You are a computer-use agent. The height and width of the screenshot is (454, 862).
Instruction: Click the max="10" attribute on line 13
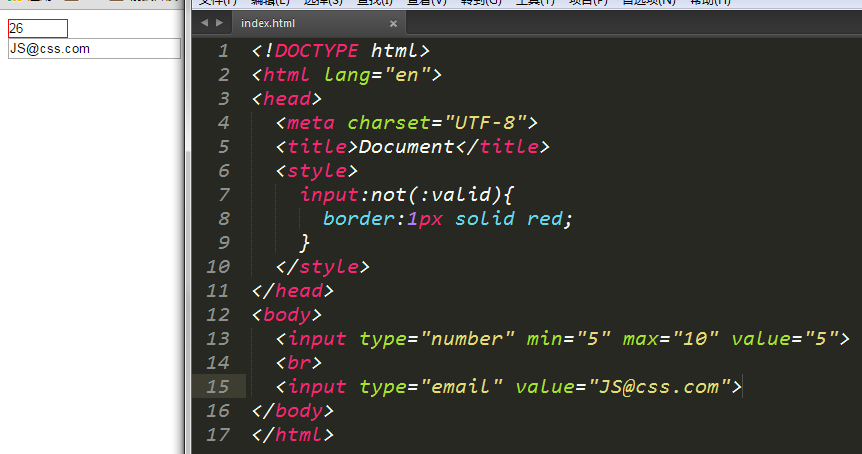pos(670,339)
